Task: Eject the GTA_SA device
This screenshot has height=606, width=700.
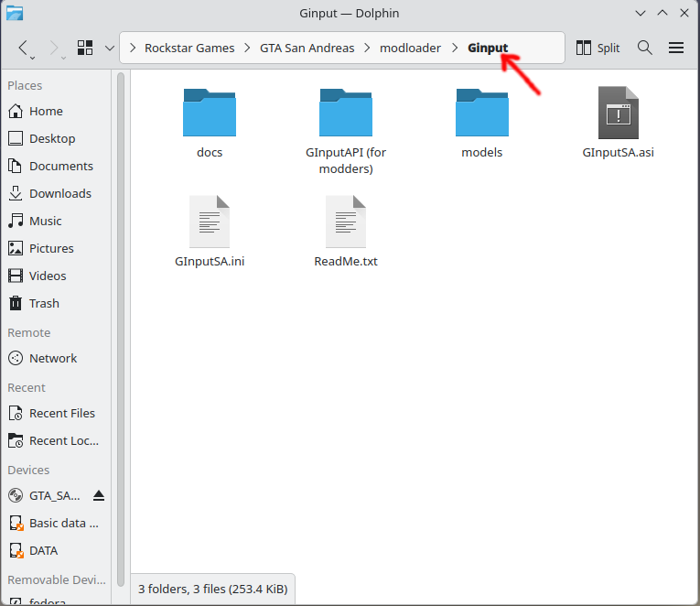Action: pyautogui.click(x=99, y=496)
